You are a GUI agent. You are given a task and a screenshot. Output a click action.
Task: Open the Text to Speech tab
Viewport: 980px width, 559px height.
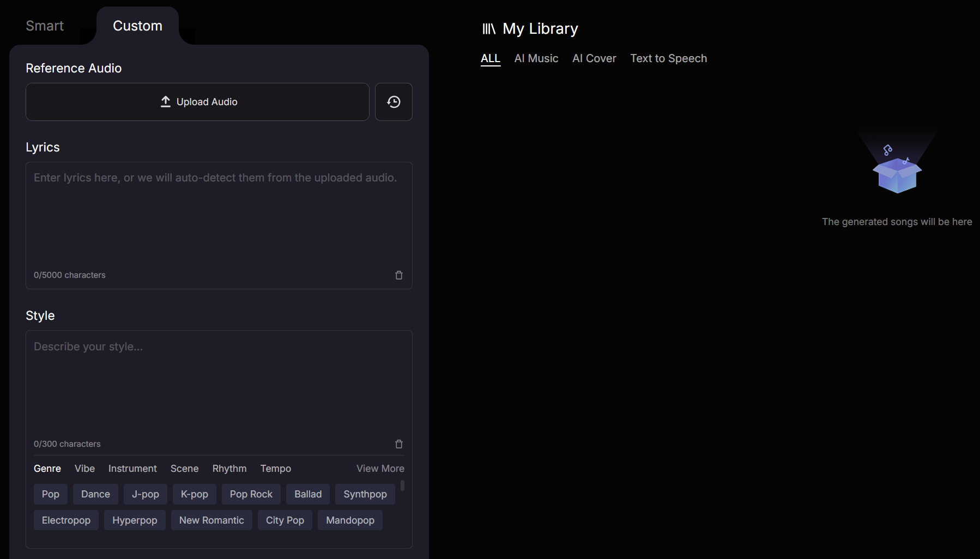tap(668, 58)
